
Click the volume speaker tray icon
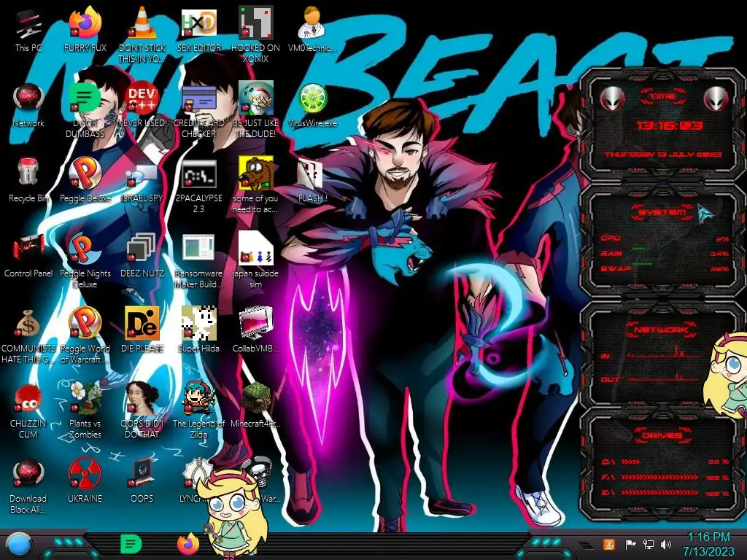point(666,544)
